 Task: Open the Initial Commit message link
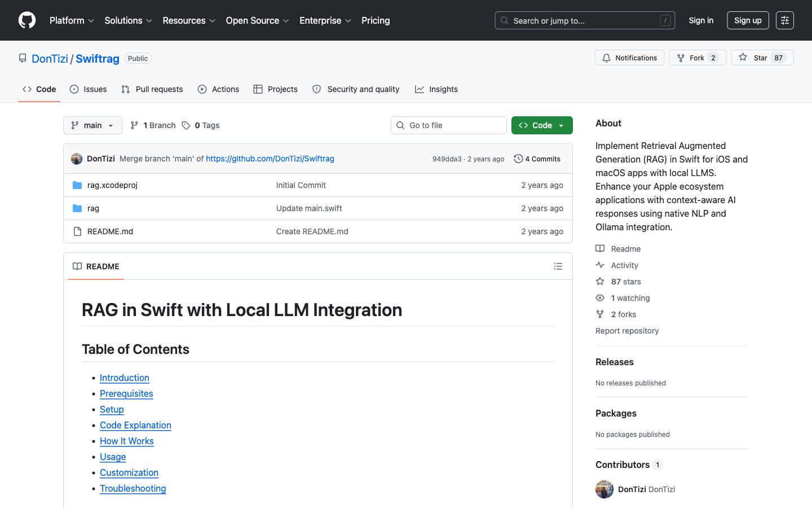pyautogui.click(x=301, y=185)
